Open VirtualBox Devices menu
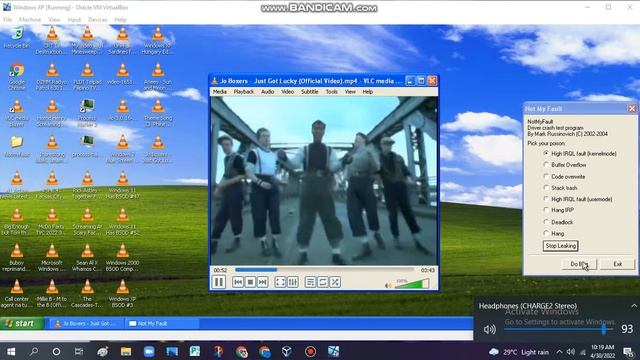Viewport: 640px width, 360px height. coord(98,20)
